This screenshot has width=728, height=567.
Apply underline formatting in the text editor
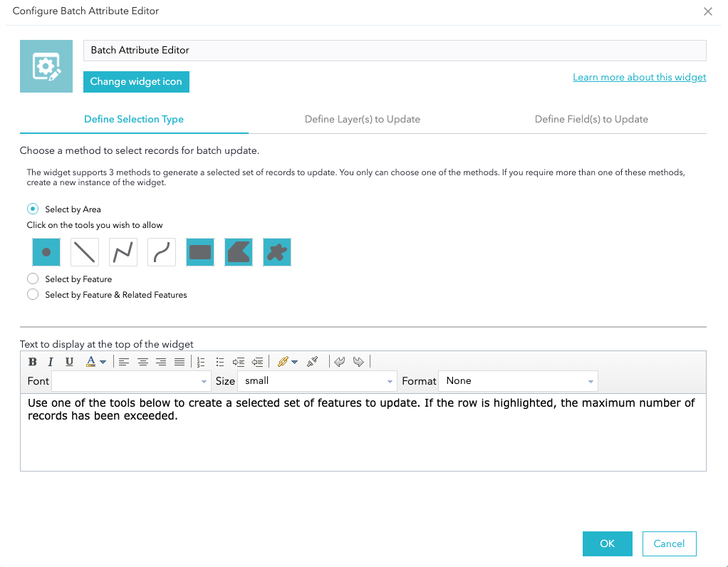tap(69, 362)
